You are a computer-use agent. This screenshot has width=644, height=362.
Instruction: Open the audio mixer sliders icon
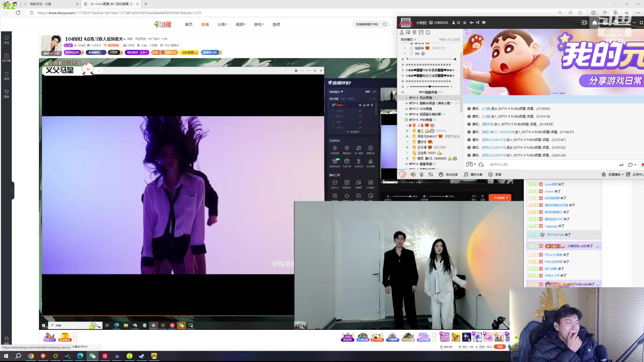tap(431, 174)
